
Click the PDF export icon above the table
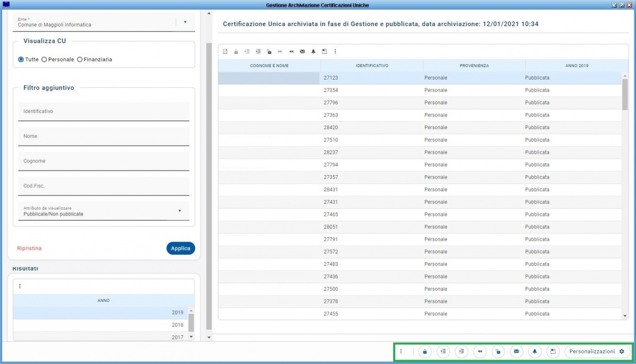[225, 51]
